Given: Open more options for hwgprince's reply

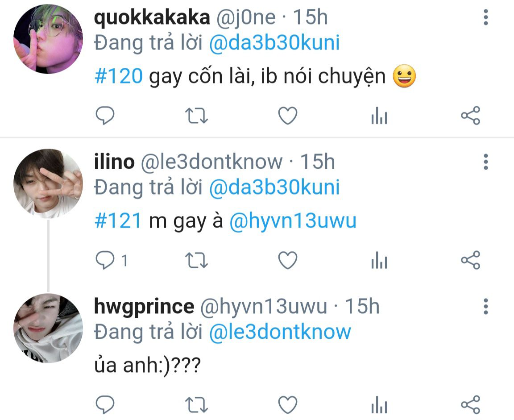Looking at the screenshot, I should pos(486,306).
